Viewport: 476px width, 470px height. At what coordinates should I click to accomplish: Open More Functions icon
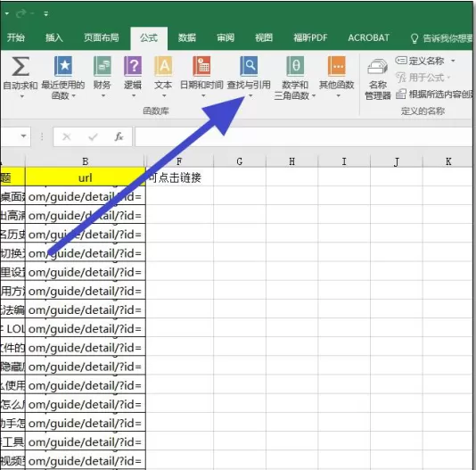[x=337, y=66]
